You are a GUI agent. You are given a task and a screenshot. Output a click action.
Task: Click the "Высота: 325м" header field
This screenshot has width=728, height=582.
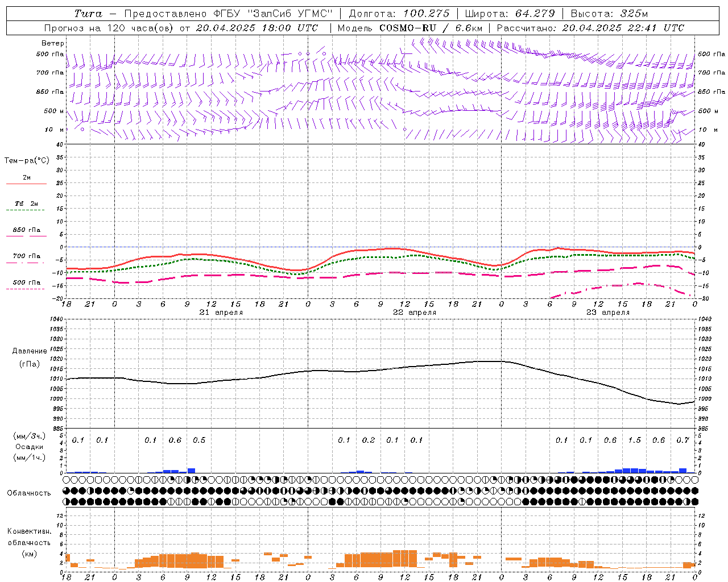(x=609, y=14)
